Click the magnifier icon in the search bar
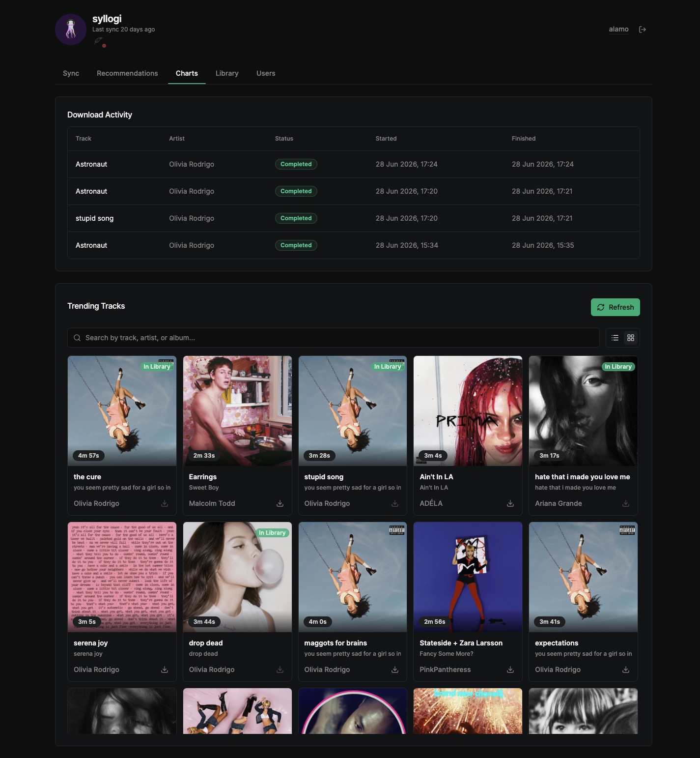The image size is (700, 758). pyautogui.click(x=77, y=338)
